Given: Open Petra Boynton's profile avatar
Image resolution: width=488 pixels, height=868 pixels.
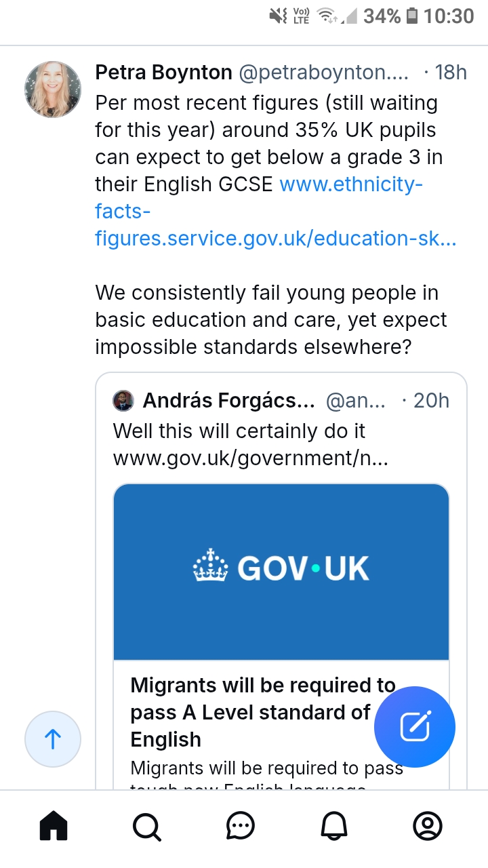Looking at the screenshot, I should (53, 90).
